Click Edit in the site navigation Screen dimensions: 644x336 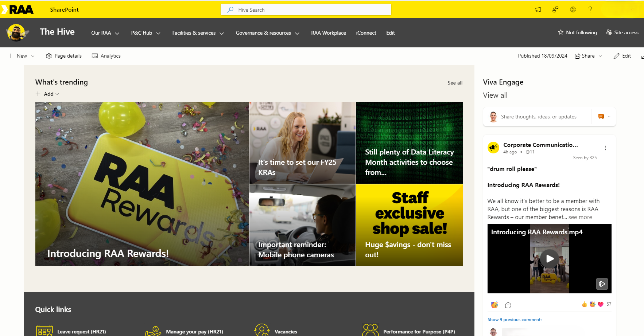391,33
